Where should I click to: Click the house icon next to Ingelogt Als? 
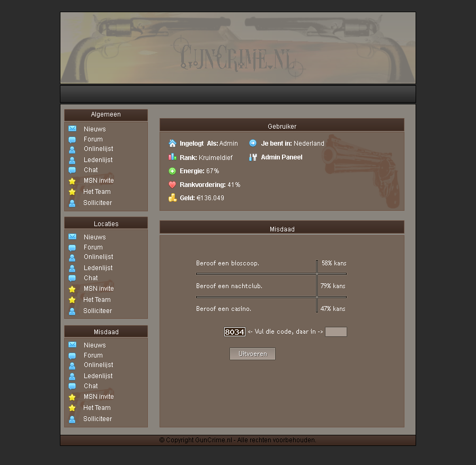point(172,143)
